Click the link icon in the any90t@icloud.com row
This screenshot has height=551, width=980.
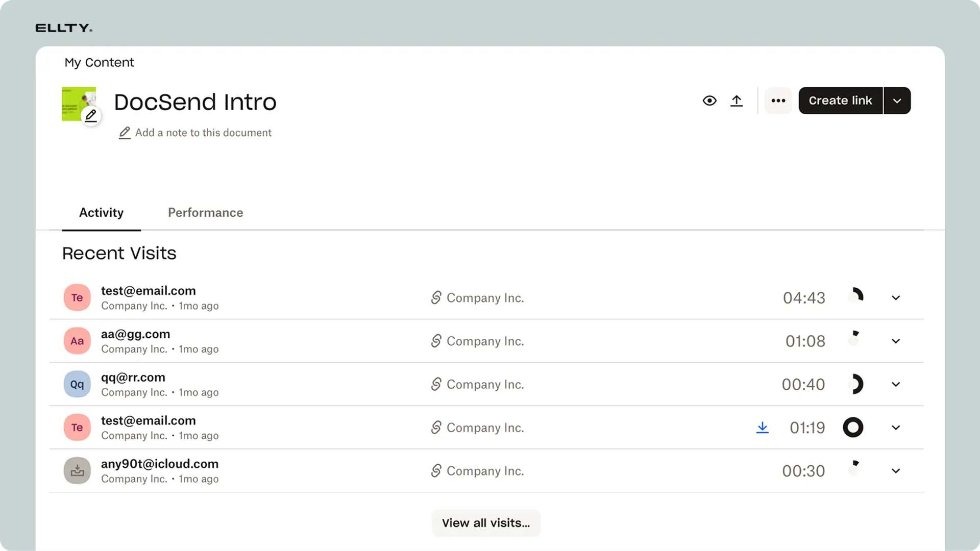pos(436,471)
